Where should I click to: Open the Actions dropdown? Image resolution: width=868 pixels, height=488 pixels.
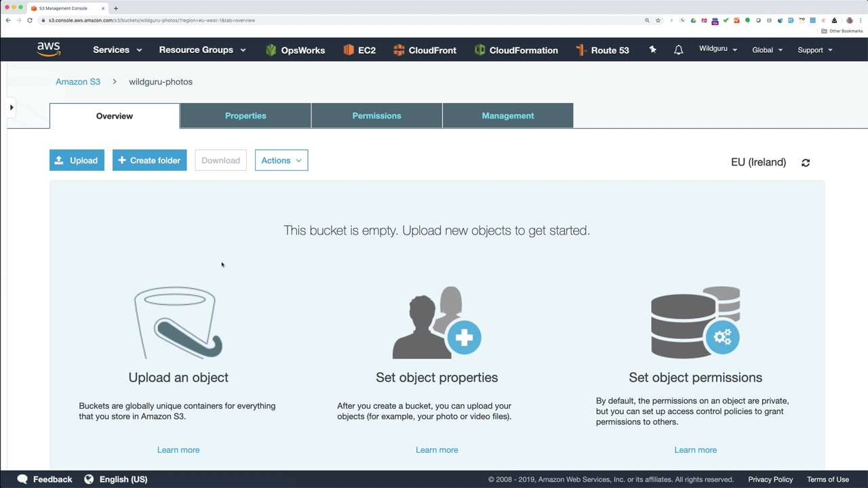click(x=281, y=161)
